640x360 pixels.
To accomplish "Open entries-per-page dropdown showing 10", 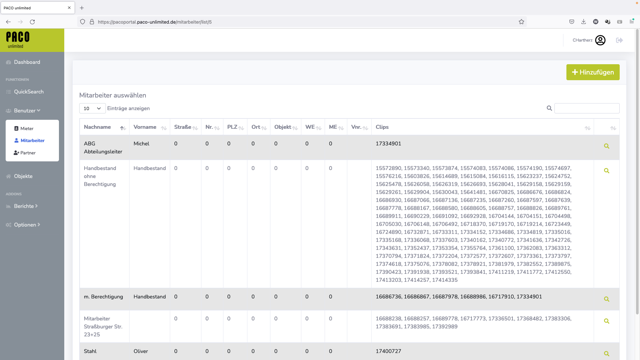I will 92,108.
